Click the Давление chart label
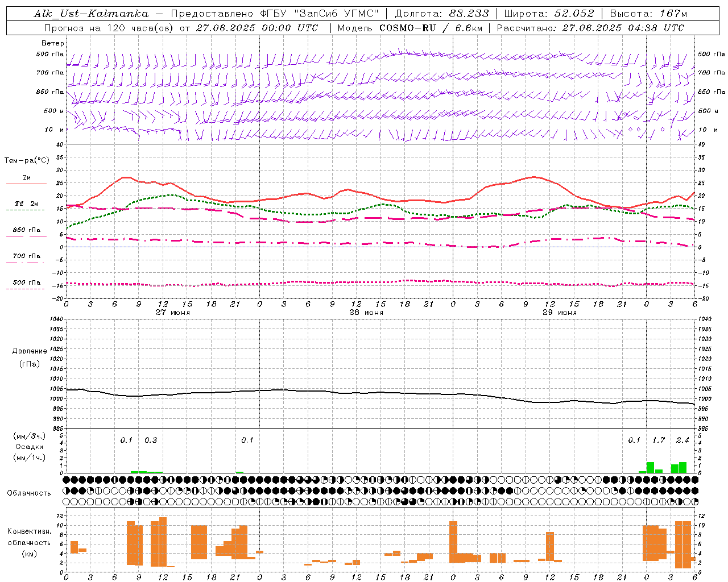The width and height of the screenshot is (728, 582). 30,351
